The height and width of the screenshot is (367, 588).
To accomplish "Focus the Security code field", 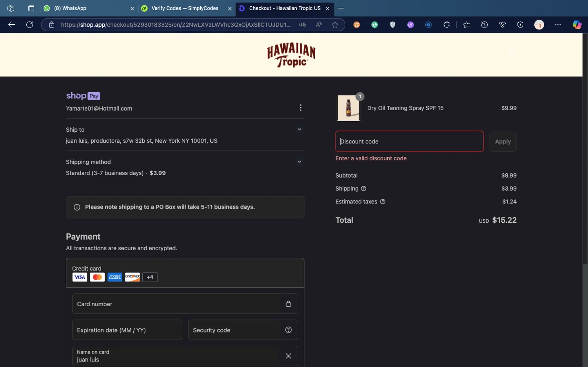I will 243,330.
